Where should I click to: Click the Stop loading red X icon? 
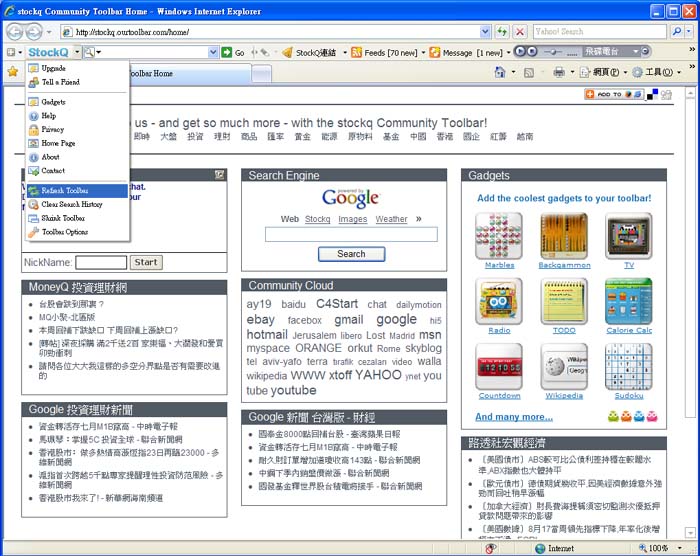520,31
